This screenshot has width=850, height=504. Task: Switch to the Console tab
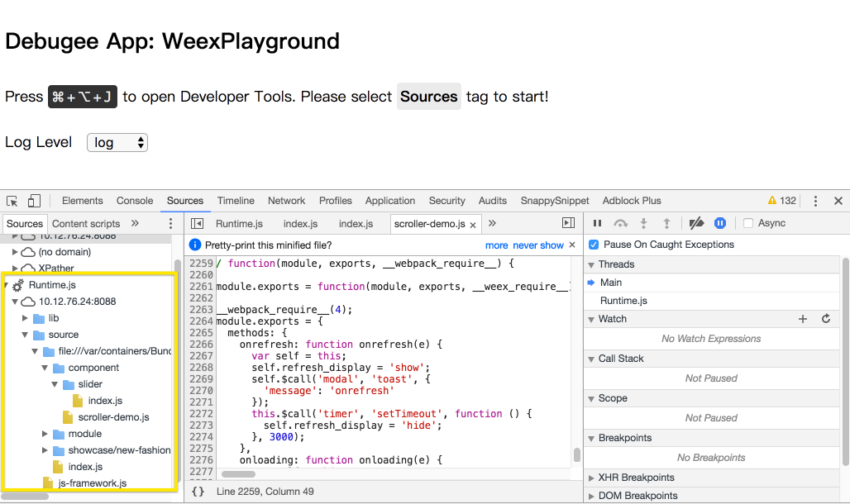[135, 201]
